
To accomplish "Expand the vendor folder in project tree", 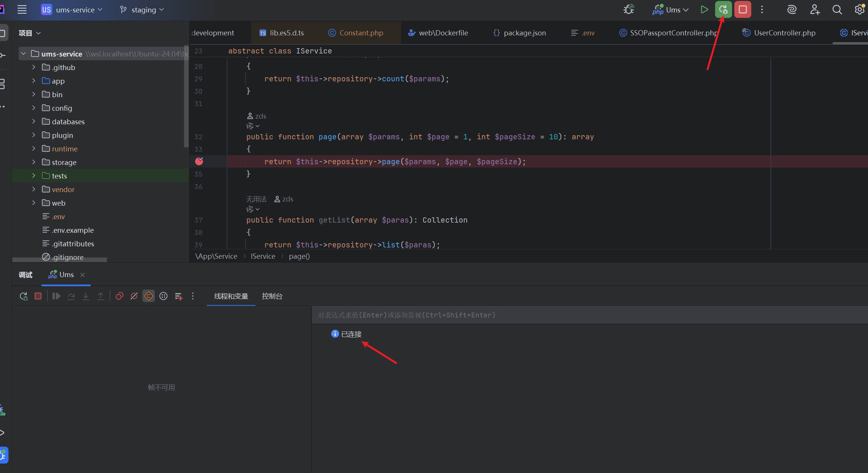I will coord(34,189).
